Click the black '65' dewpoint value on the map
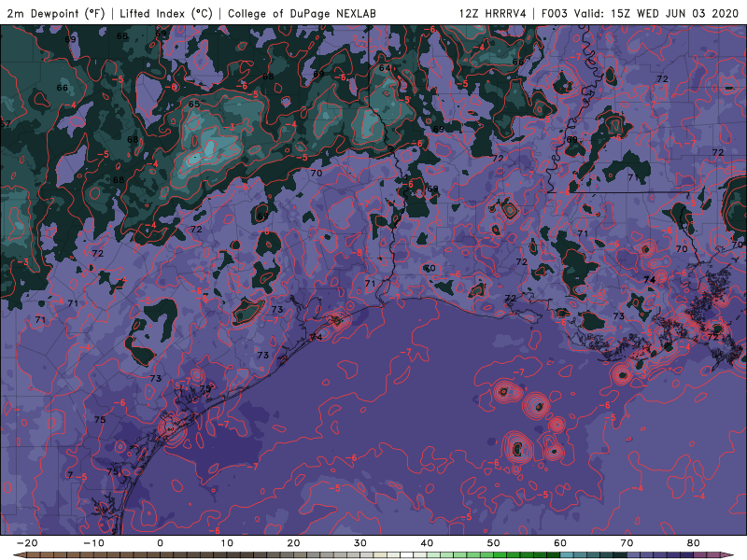 (x=194, y=104)
